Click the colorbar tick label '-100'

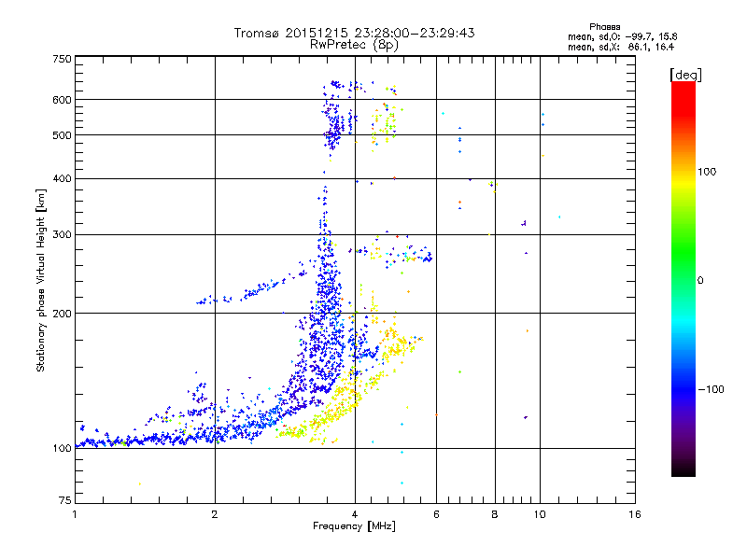[x=711, y=389]
